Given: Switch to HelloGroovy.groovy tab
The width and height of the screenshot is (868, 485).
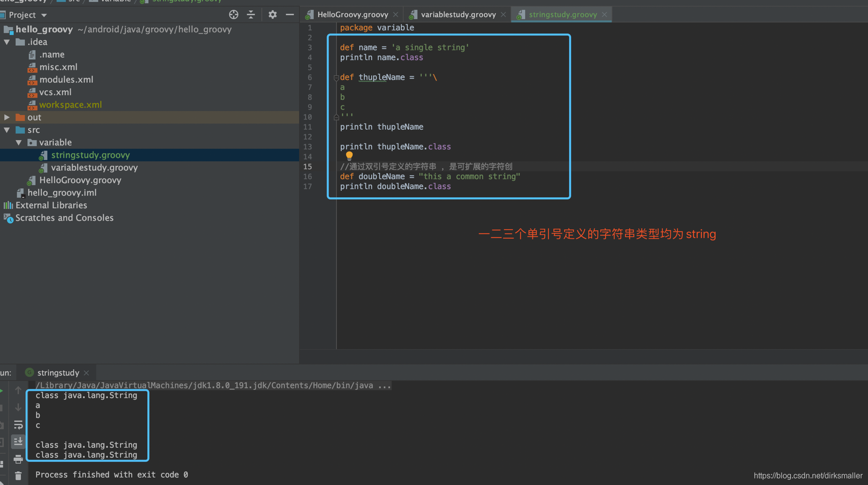Looking at the screenshot, I should [x=353, y=15].
